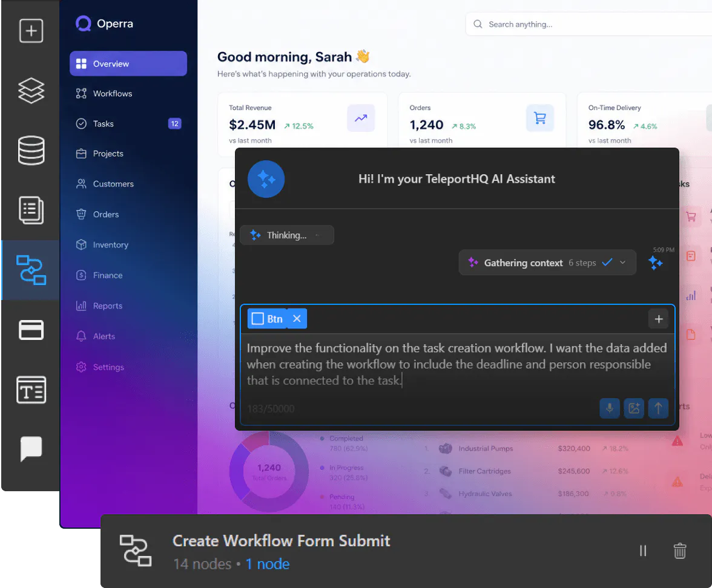Open the layers panel icon

click(31, 90)
